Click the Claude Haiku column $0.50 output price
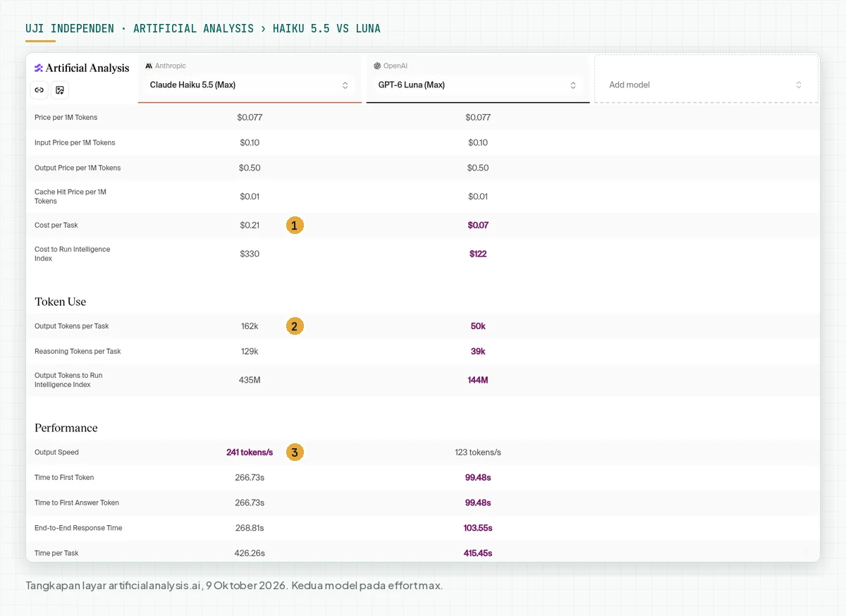846x616 pixels. click(250, 168)
